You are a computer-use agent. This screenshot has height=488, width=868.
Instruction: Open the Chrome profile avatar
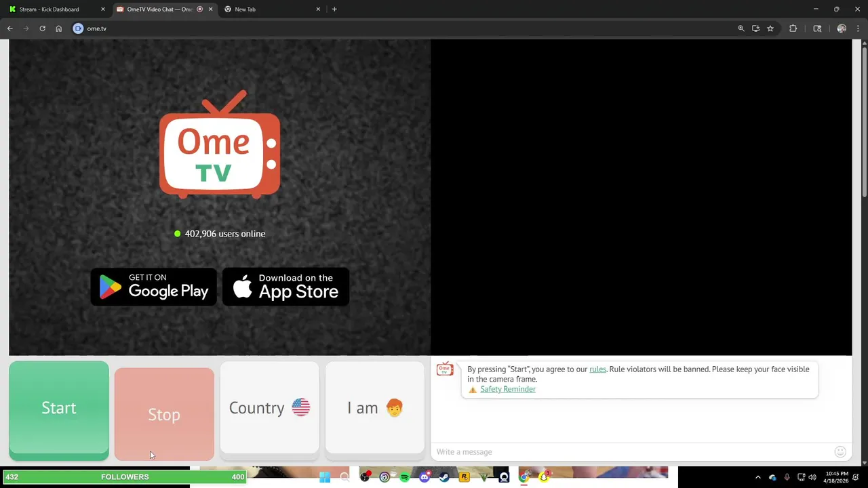pyautogui.click(x=842, y=28)
